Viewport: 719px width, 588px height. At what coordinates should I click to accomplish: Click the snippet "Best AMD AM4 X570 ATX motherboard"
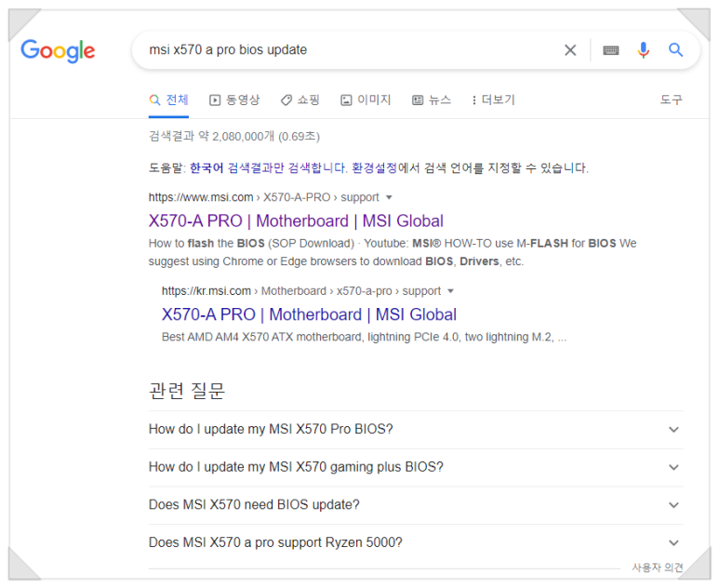364,337
